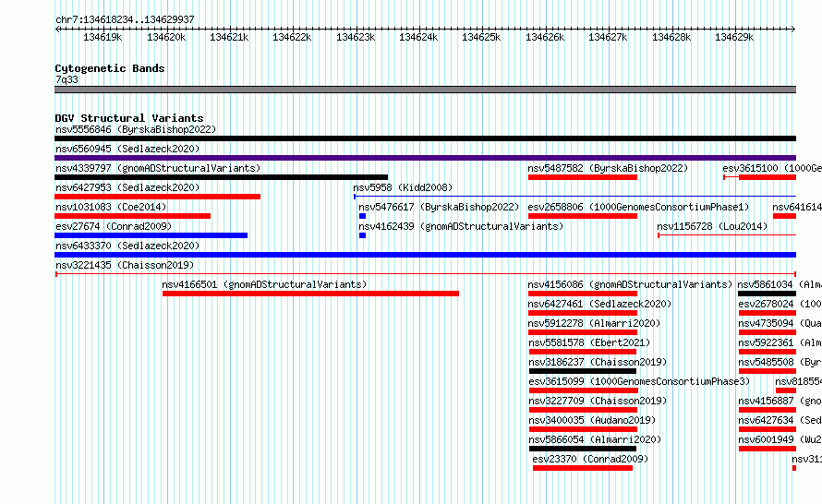Open variant nsv4339797 (gnomADStructuralVariants) label
The height and width of the screenshot is (504, 822).
tap(158, 168)
